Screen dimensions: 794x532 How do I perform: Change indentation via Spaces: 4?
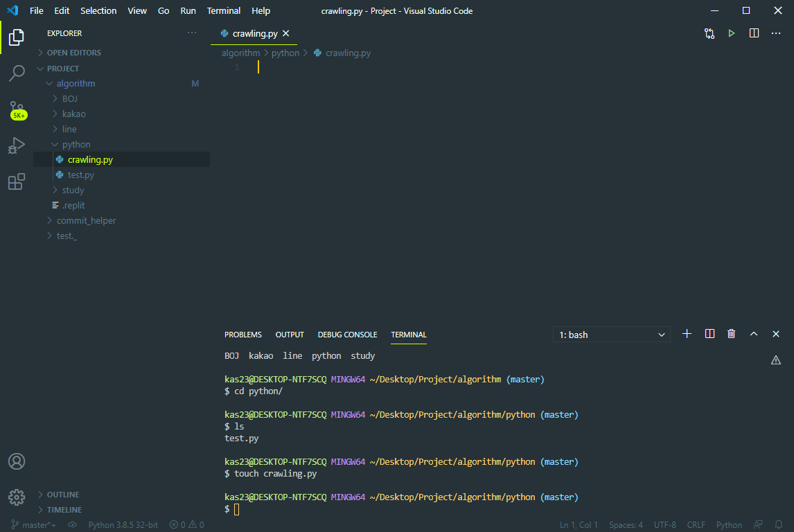tap(626, 525)
